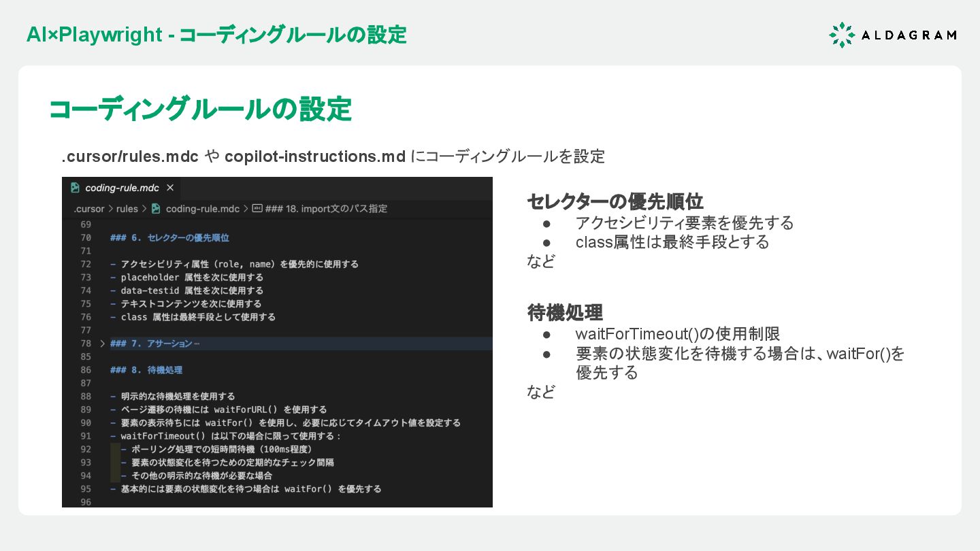Expand the folded section 7. アサーション
Image resolution: width=980 pixels, height=551 pixels.
click(102, 344)
